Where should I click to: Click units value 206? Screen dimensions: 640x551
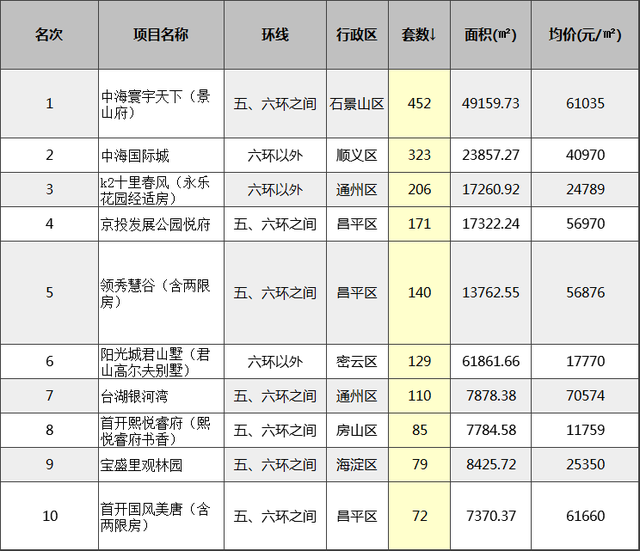click(x=419, y=189)
